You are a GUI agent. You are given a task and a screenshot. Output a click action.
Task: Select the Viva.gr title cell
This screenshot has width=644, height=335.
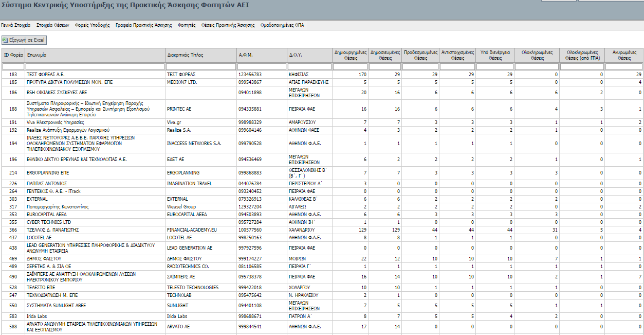[201, 122]
